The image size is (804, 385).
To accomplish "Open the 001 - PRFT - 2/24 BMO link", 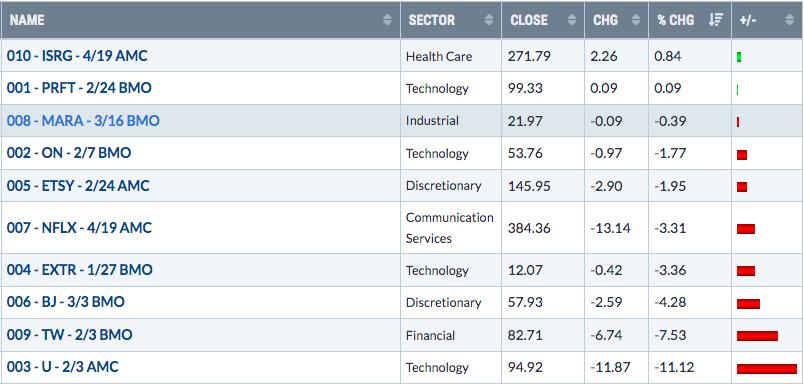I will (79, 88).
